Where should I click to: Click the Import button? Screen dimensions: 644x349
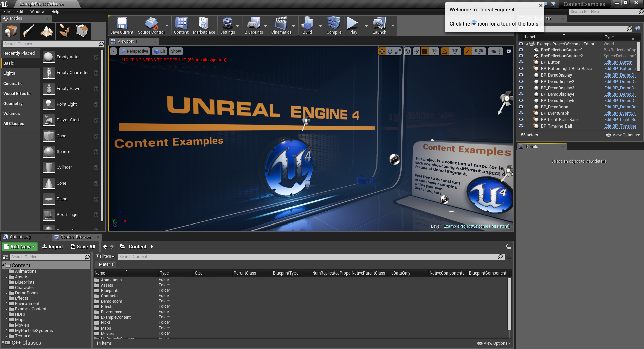53,247
